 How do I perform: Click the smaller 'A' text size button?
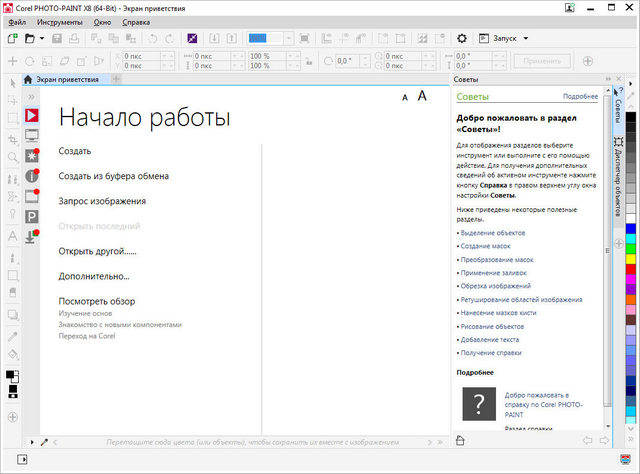[405, 98]
